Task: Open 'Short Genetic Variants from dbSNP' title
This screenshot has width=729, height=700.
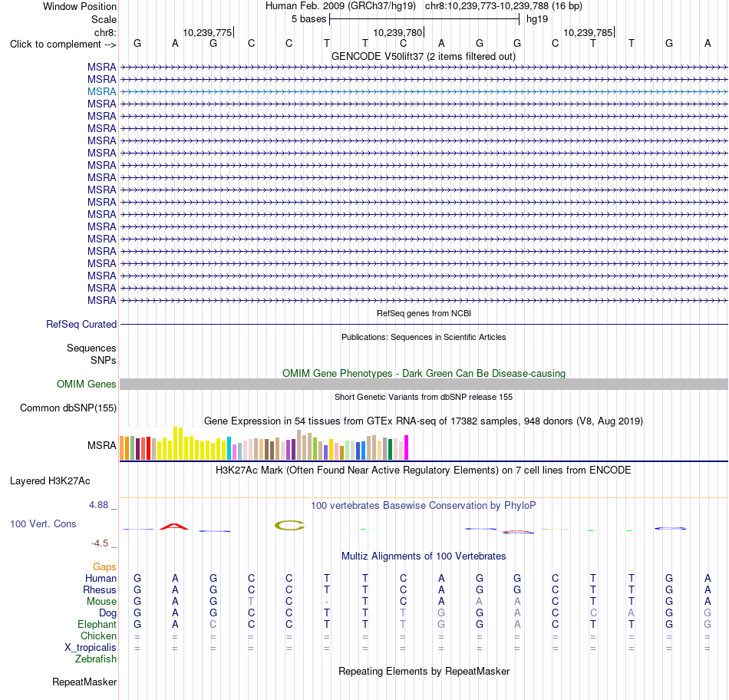Action: 424,397
